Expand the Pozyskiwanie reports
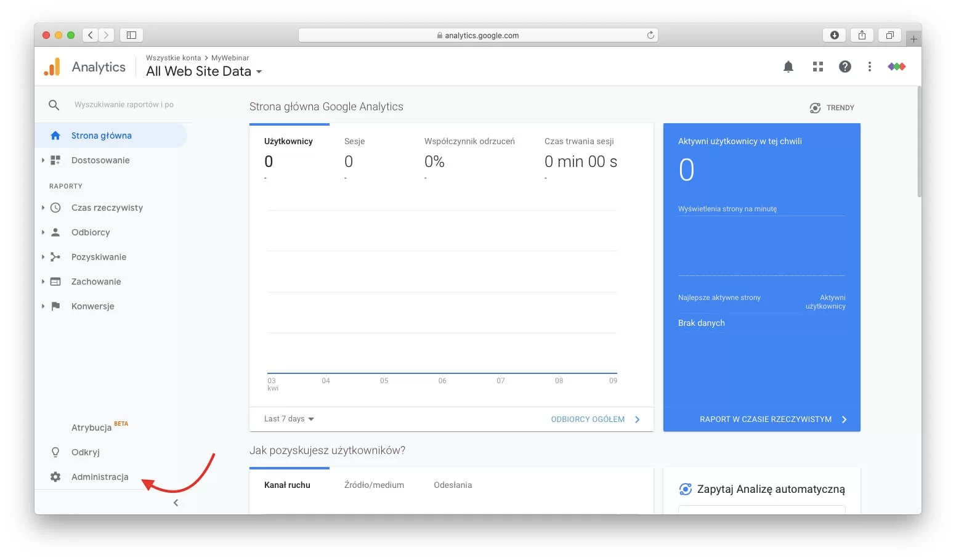This screenshot has height=560, width=956. (x=43, y=257)
